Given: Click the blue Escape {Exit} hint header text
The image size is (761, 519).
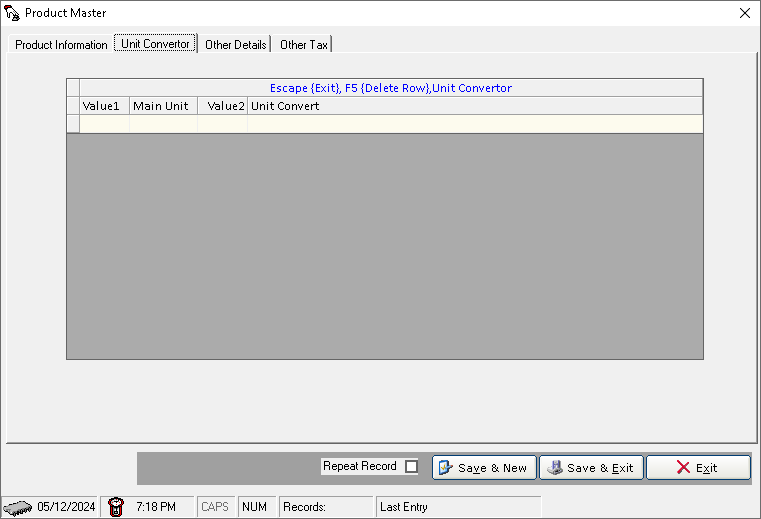Looking at the screenshot, I should tap(391, 88).
